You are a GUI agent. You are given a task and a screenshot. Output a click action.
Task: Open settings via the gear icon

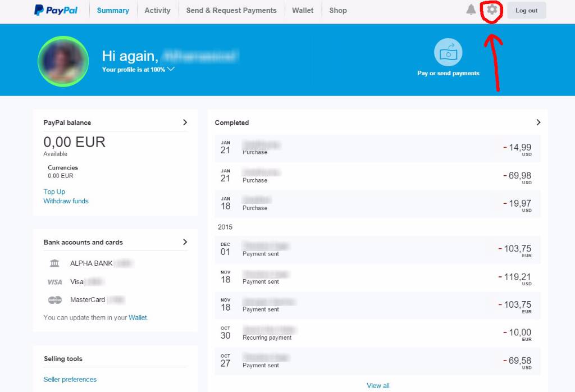492,10
